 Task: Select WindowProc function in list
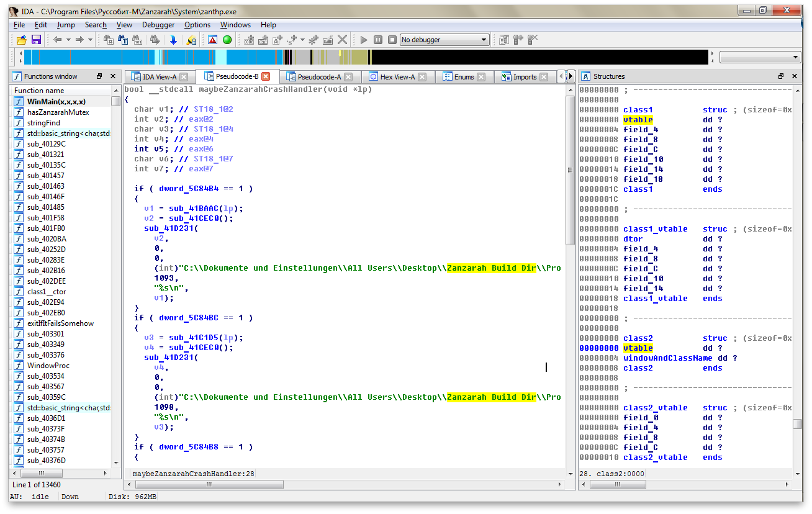pos(48,366)
